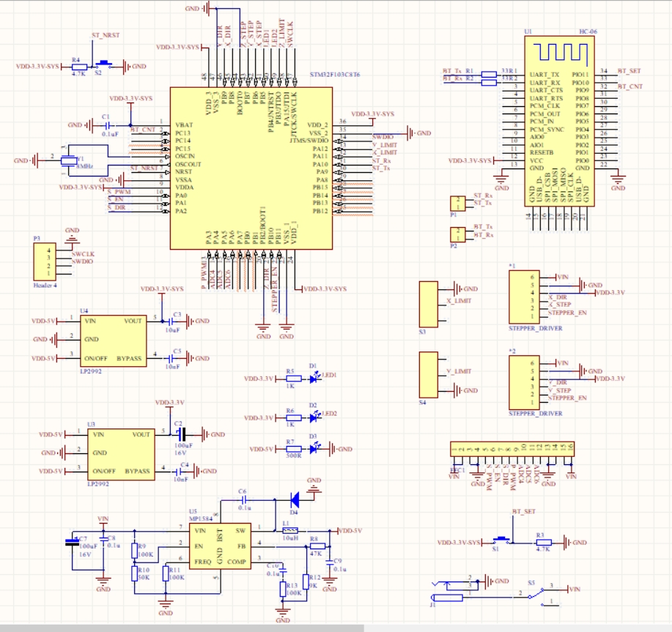Click resistor R10 50K symbol

click(x=135, y=573)
